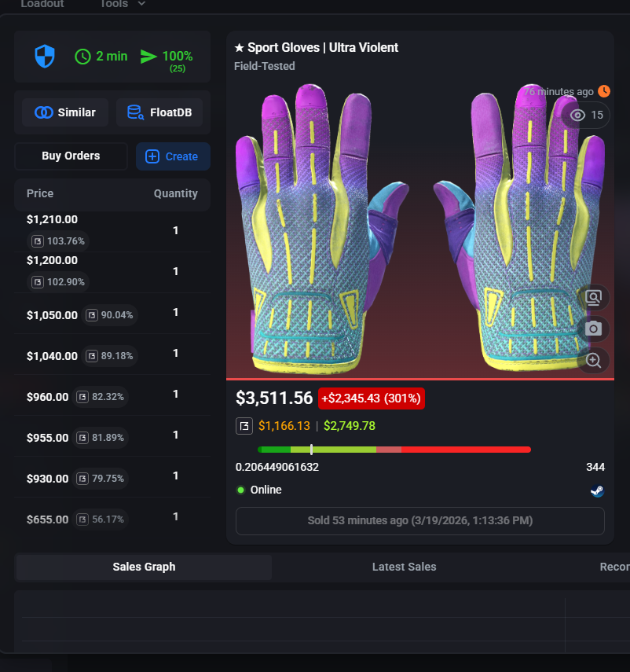Viewport: 630px width, 672px height.
Task: Click the screenshot camera icon
Action: click(x=593, y=329)
